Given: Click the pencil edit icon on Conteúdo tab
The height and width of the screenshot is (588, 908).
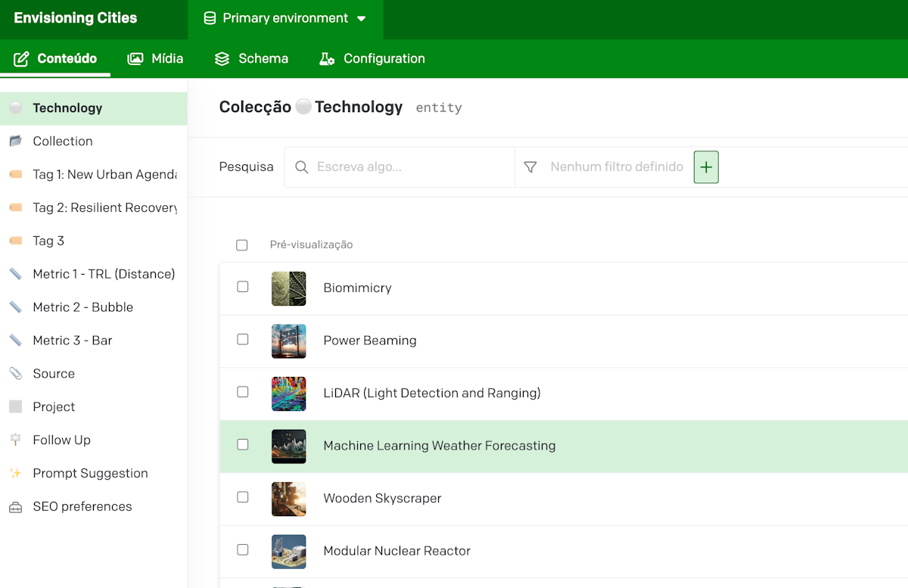Looking at the screenshot, I should (x=21, y=58).
